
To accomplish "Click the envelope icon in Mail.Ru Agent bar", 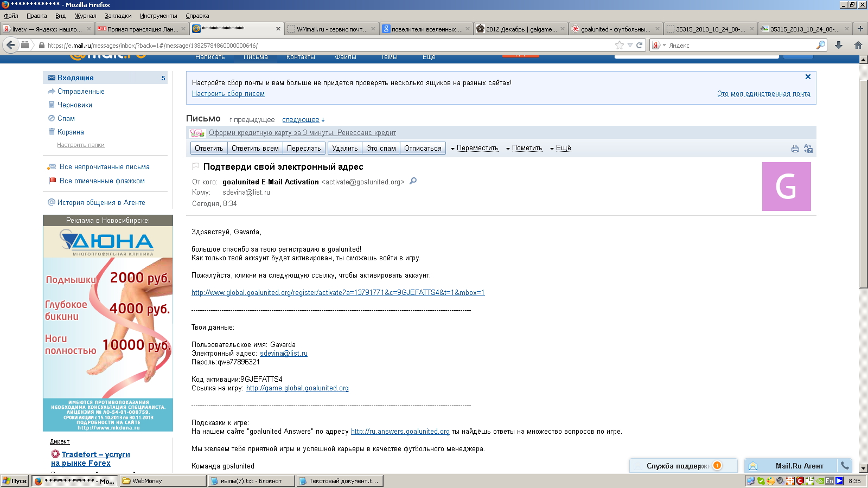I will tap(753, 466).
